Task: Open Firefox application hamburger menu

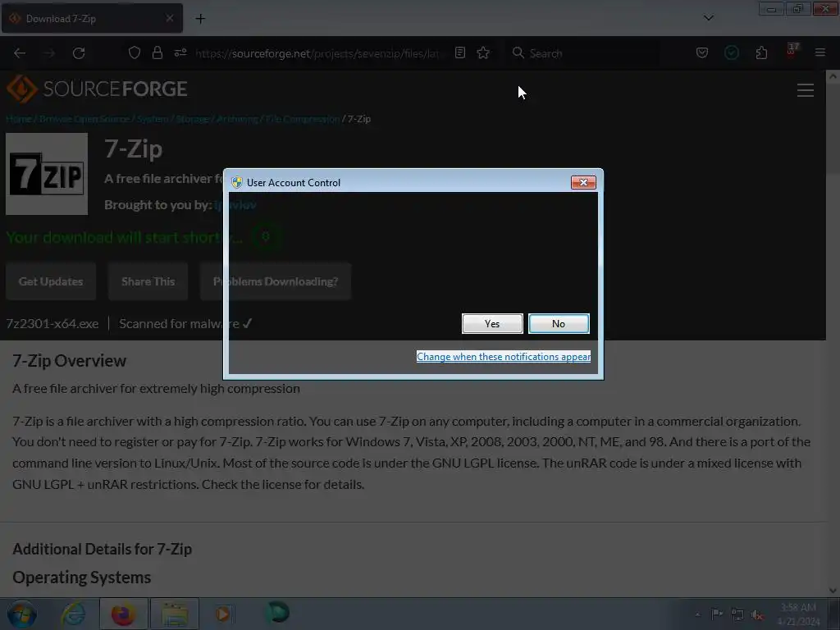Action: coord(820,52)
